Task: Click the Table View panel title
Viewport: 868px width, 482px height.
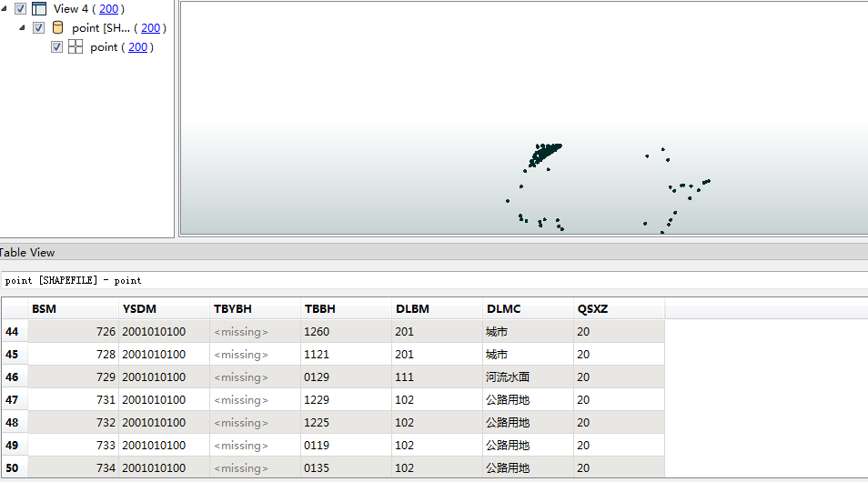Action: 27,252
